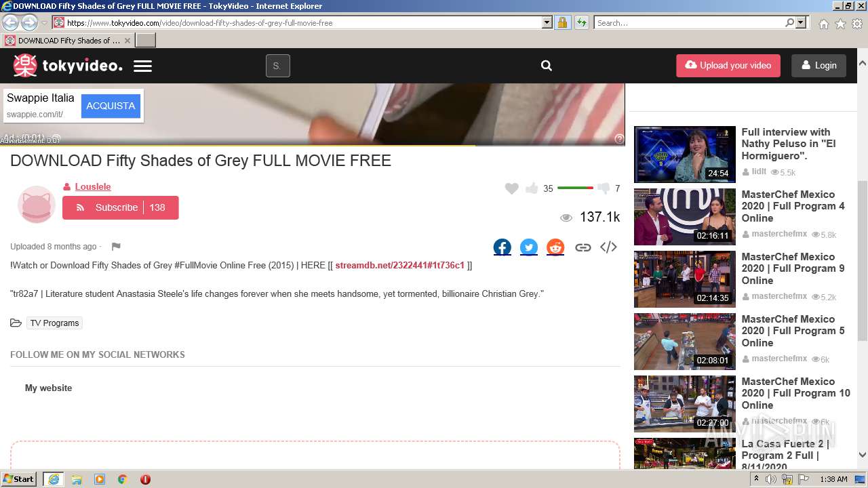Select the Fifty Shades browser tab
Image resolution: width=868 pixels, height=488 pixels.
click(x=68, y=40)
